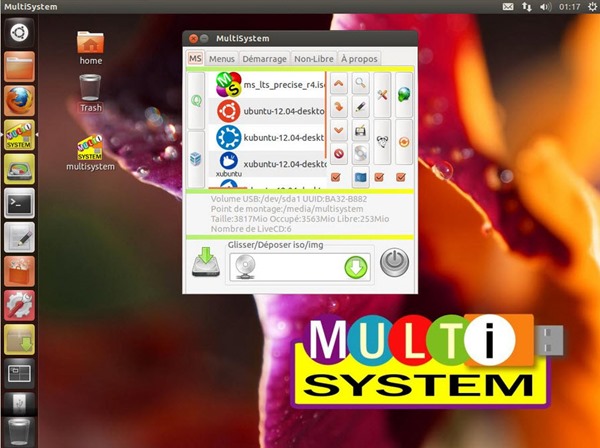Switch to the MS tab
The image size is (600, 448).
[x=195, y=59]
